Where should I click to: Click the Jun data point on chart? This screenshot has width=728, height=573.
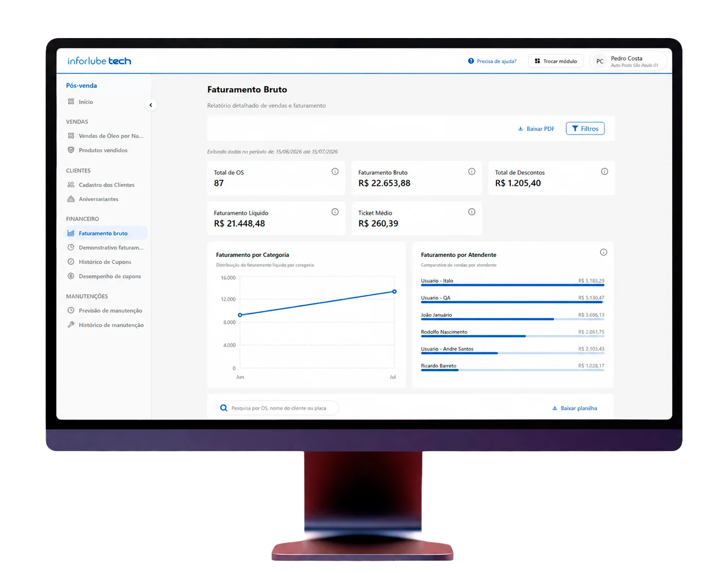point(240,315)
